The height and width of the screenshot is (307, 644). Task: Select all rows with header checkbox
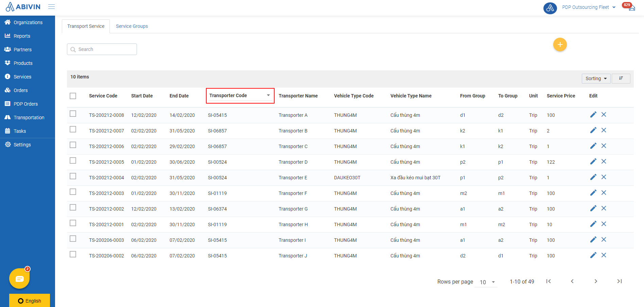(73, 96)
